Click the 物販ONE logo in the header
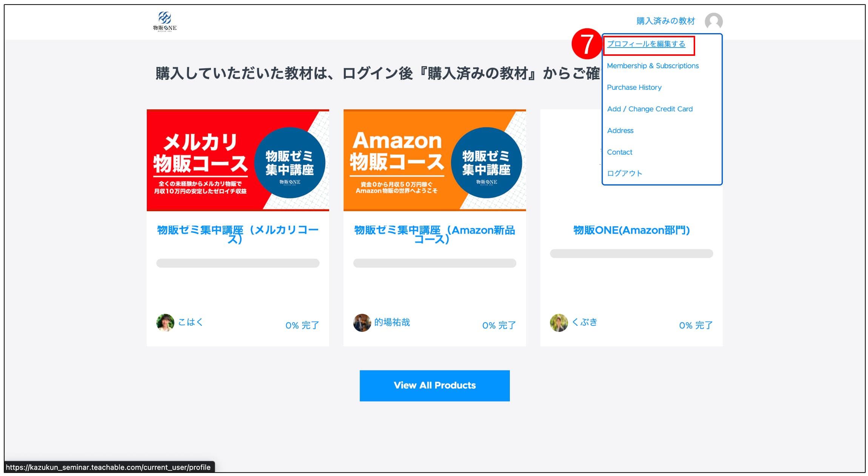The width and height of the screenshot is (868, 476). pyautogui.click(x=165, y=21)
